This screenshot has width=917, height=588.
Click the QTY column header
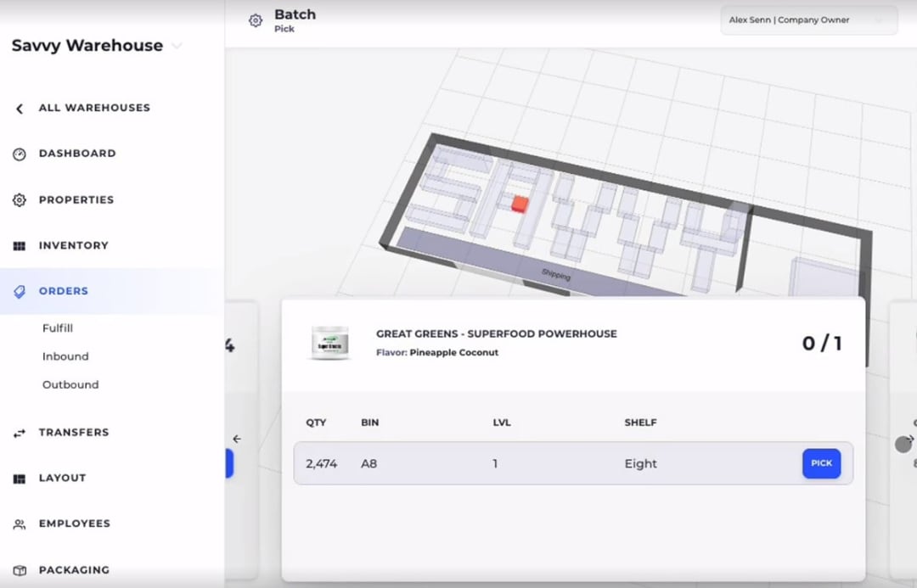[x=316, y=423]
